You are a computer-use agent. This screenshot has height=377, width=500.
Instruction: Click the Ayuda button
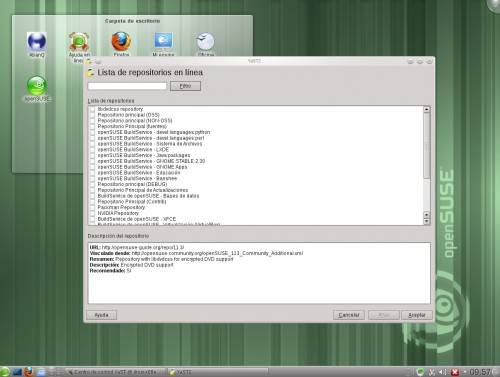[x=101, y=315]
